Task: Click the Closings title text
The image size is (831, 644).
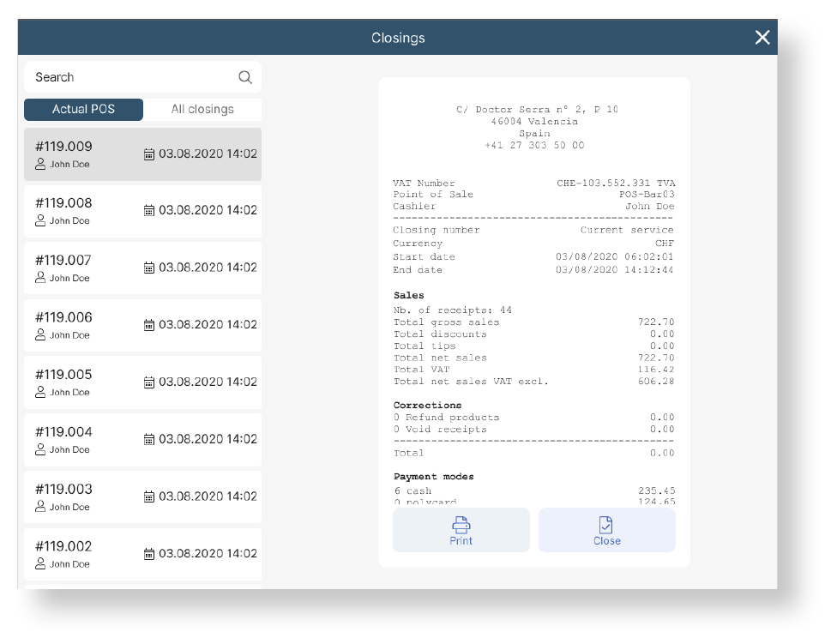Action: pyautogui.click(x=398, y=39)
